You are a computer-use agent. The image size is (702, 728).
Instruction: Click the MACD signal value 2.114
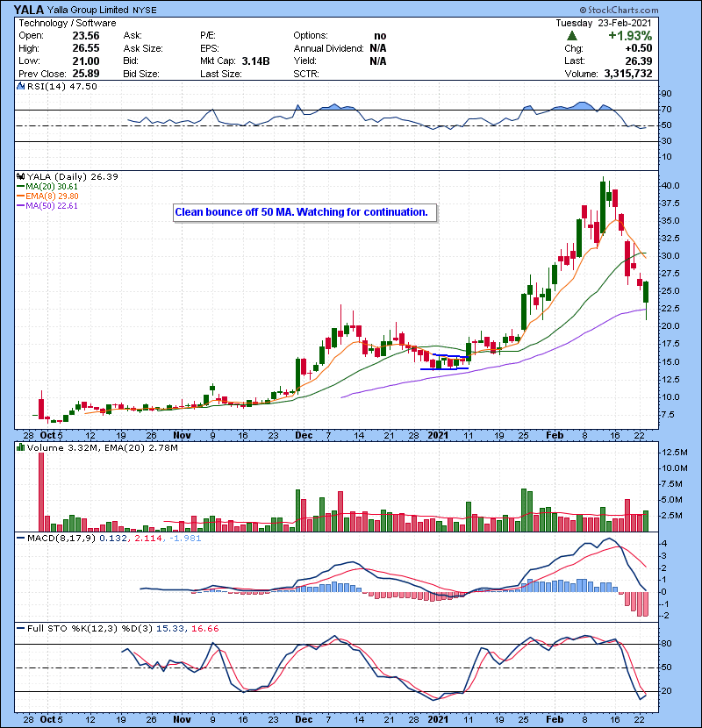pos(147,539)
